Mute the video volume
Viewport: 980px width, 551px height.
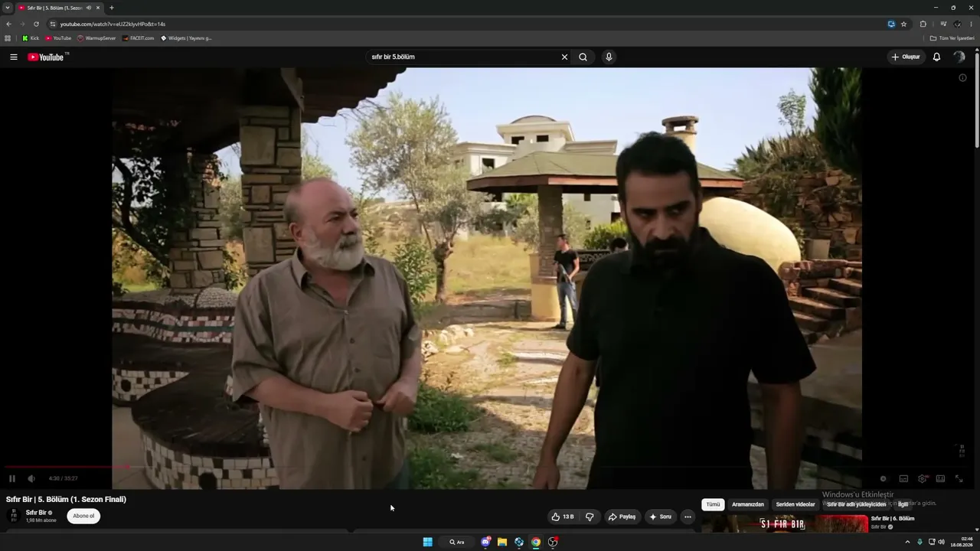click(x=31, y=478)
